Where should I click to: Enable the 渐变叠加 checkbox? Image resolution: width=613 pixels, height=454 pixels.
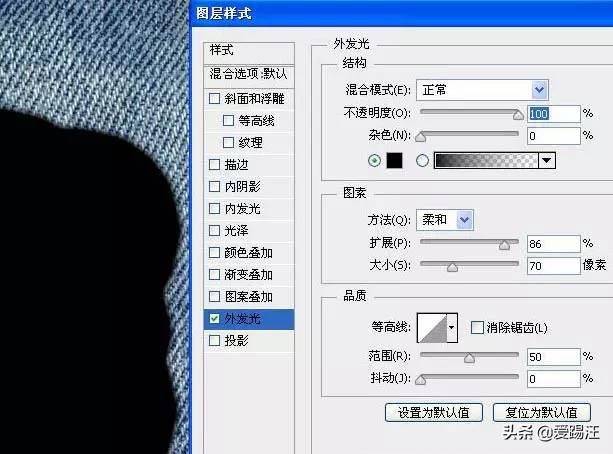coord(214,275)
